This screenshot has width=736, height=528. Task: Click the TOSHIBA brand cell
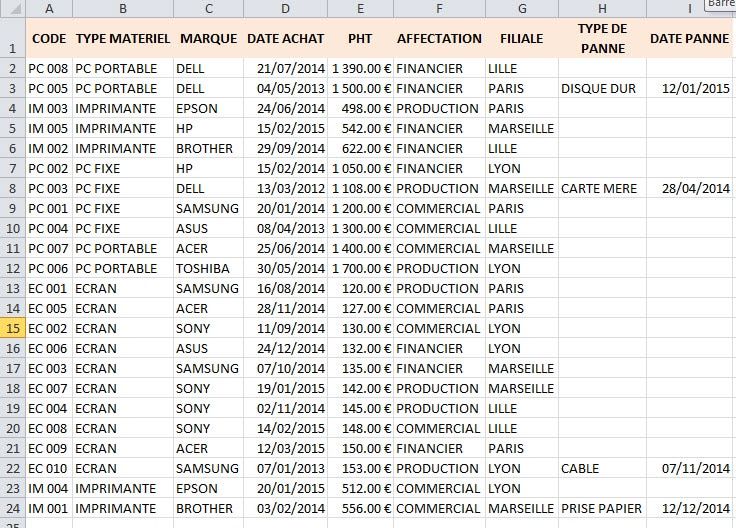(x=208, y=268)
